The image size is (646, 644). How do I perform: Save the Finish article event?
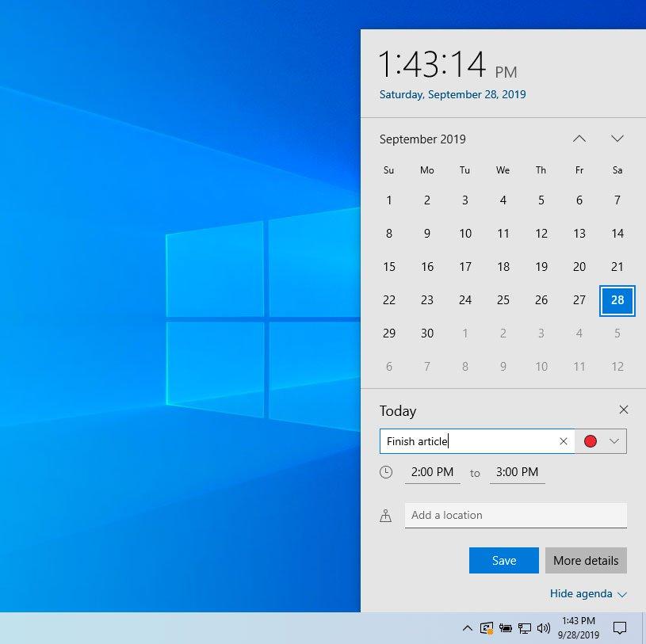503,560
